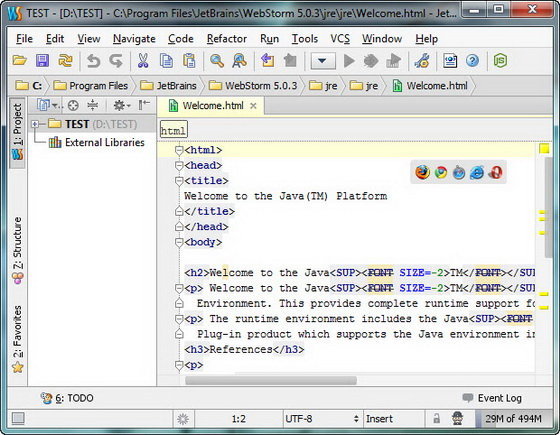Collapse the <title> tag fold marker
Image resolution: width=560 pixels, height=435 pixels.
click(x=179, y=181)
